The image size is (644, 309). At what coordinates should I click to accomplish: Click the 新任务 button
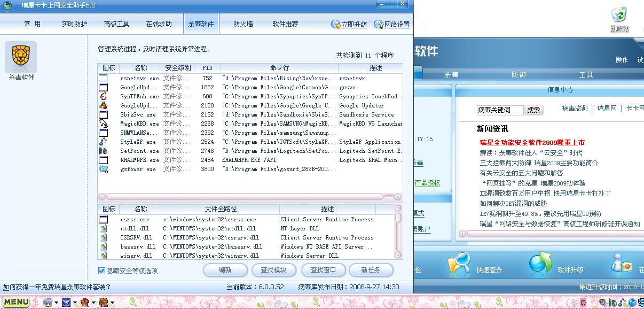coord(371,270)
